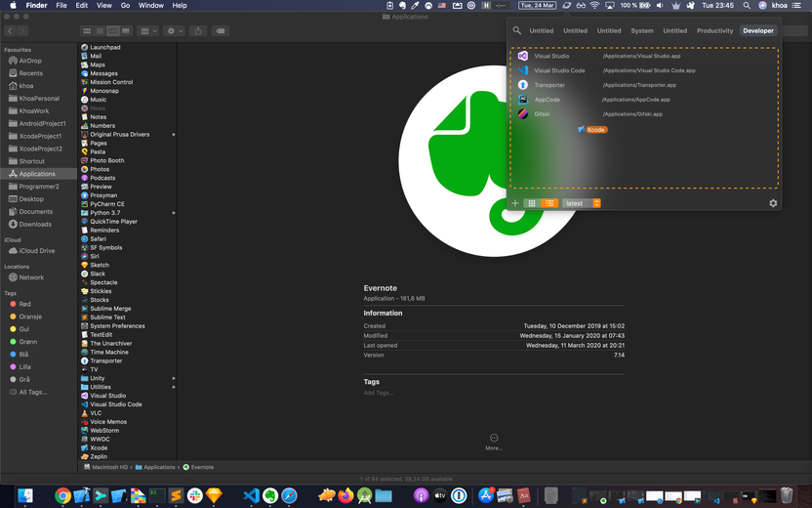Screen dimensions: 812x508
Task: Click the Edit Tags toolbar button
Action: 221,31
